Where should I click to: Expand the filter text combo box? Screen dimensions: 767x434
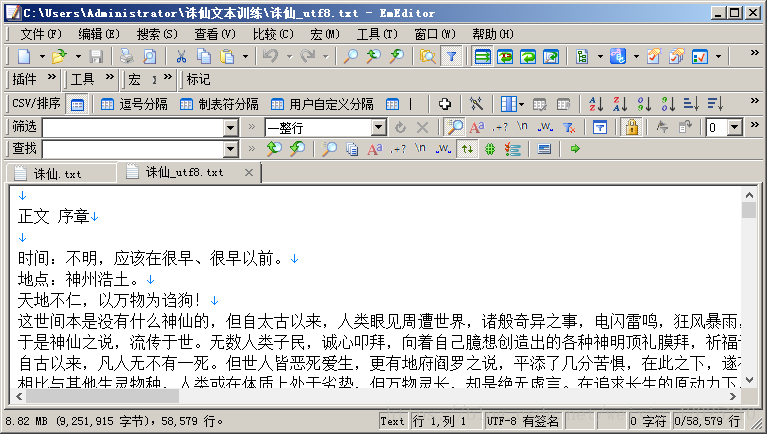point(230,128)
